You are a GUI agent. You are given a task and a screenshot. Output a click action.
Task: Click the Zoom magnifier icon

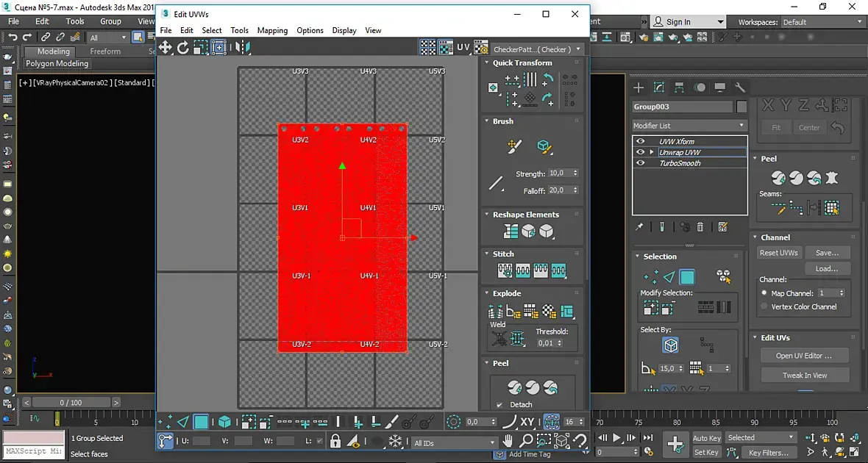(526, 441)
